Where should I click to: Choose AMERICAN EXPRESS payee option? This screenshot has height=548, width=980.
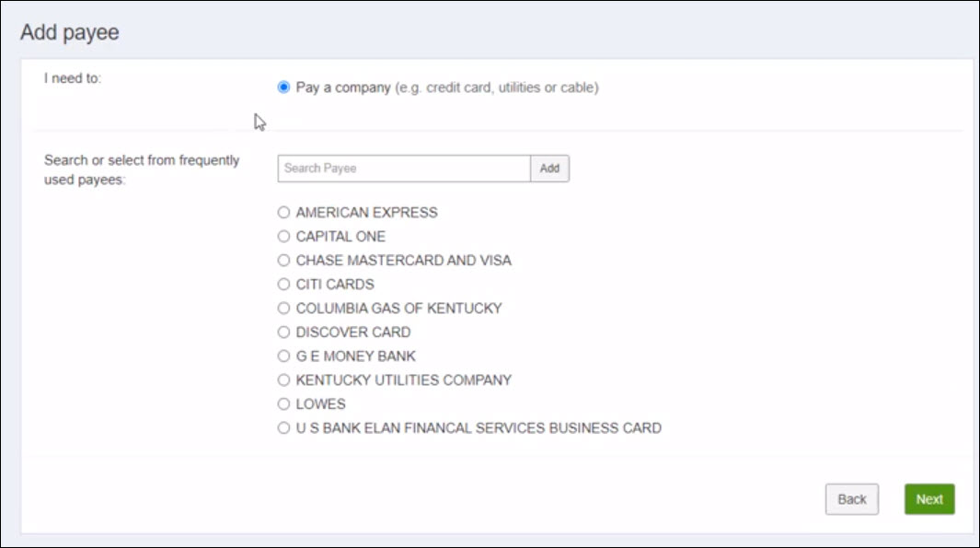(283, 212)
